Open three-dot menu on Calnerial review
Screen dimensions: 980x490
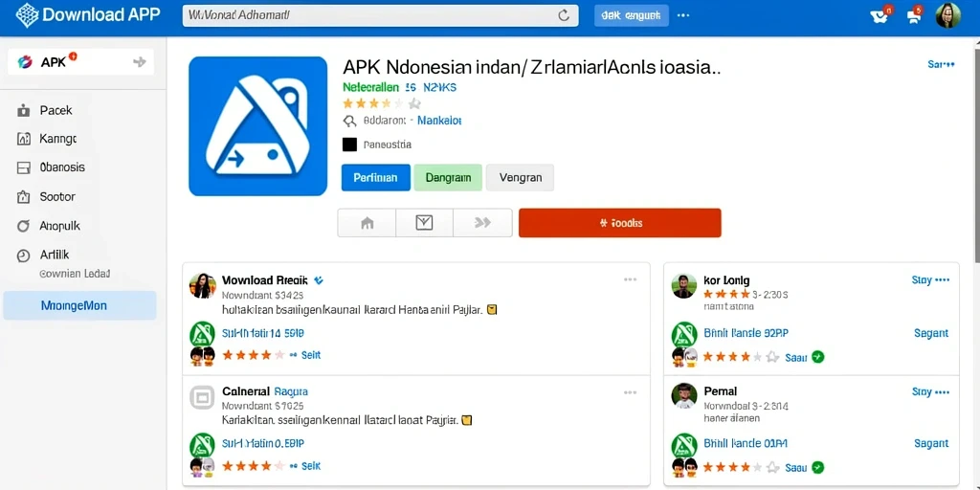tap(630, 392)
